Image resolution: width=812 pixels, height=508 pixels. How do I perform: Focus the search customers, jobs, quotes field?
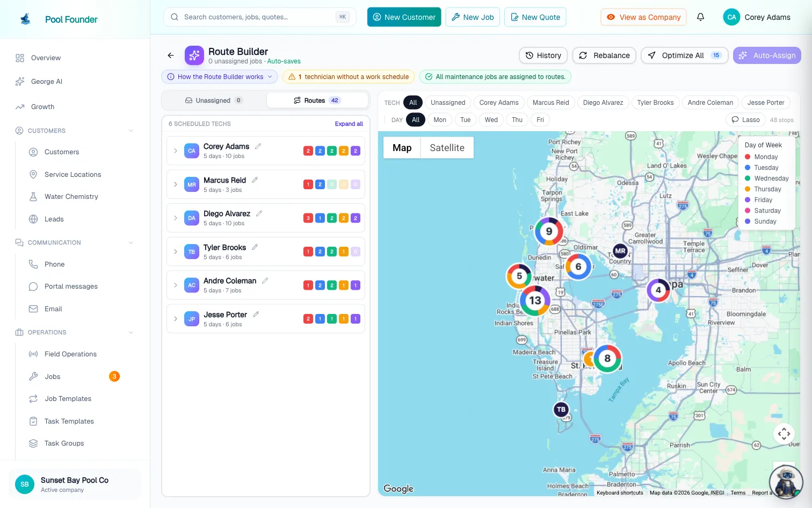pos(260,17)
